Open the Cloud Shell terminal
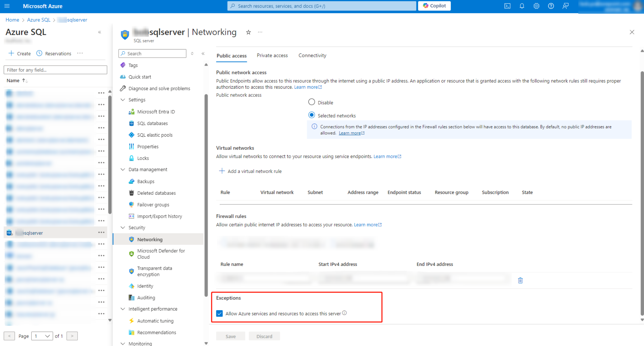 (x=507, y=6)
